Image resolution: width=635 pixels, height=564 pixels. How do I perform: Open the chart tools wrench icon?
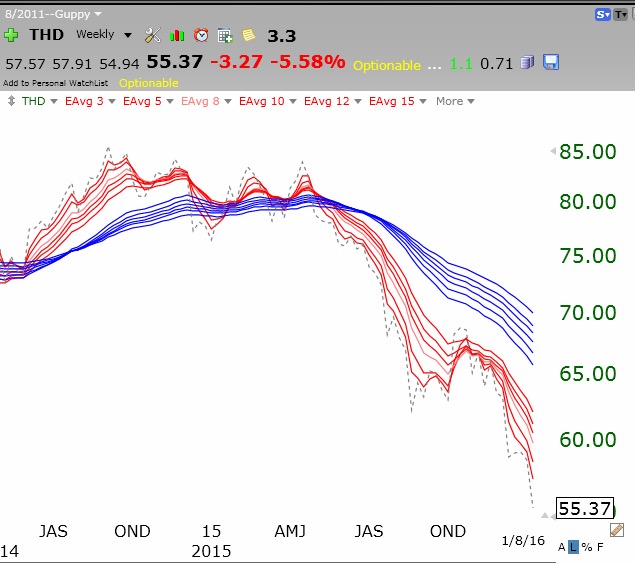coord(153,35)
